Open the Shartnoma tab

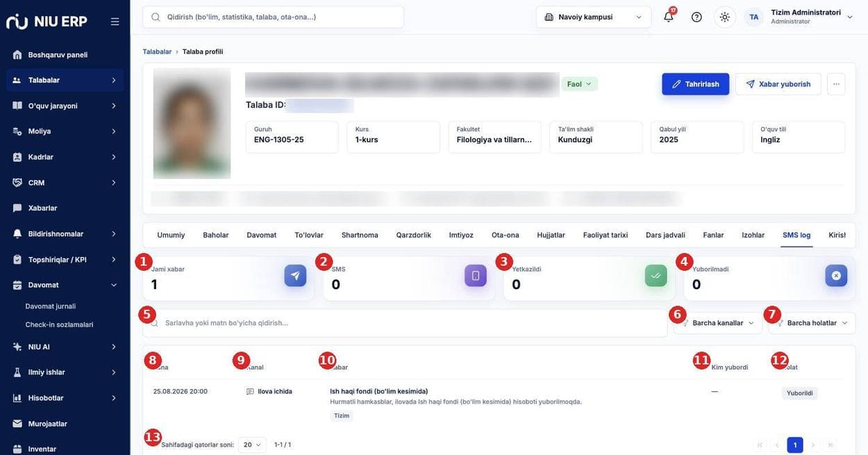coord(360,235)
